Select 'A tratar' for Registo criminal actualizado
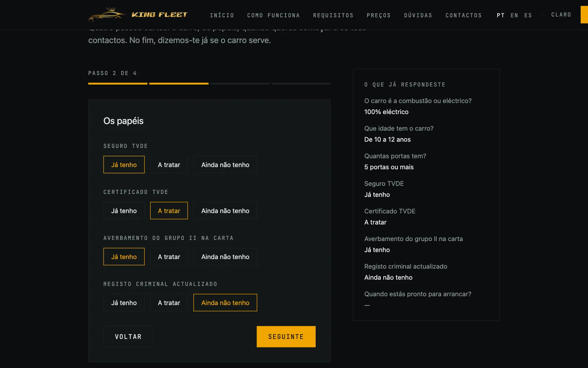588x368 pixels. tap(169, 303)
